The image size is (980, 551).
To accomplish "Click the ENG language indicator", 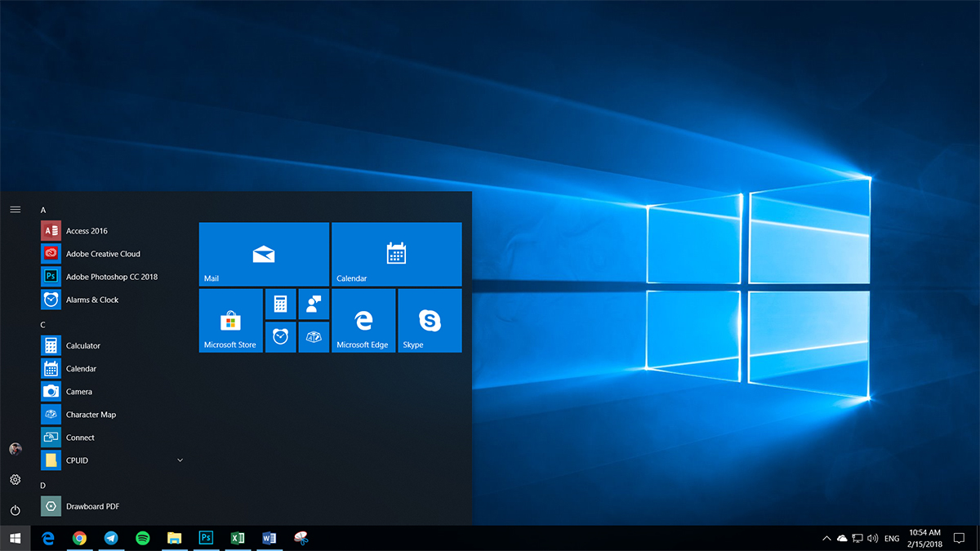I will point(892,538).
